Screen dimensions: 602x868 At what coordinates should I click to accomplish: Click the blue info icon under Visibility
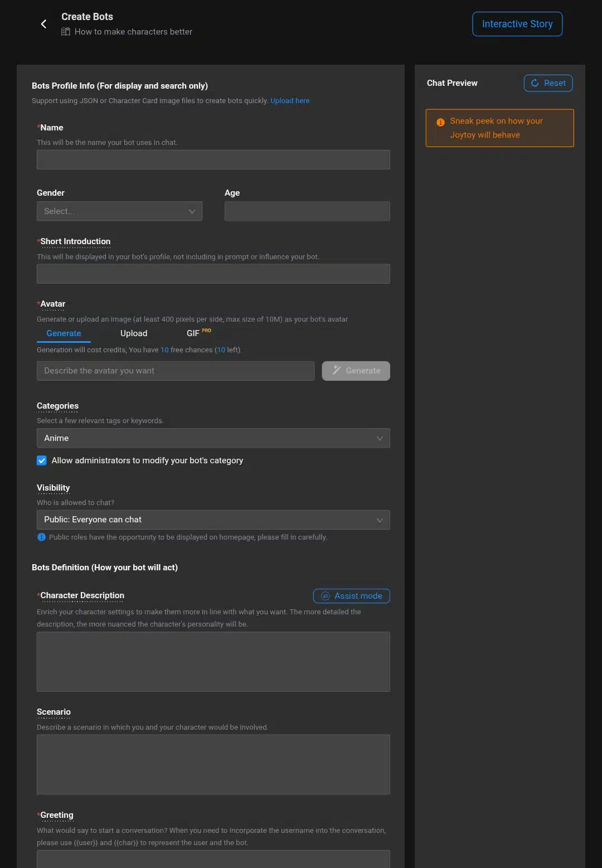point(41,537)
